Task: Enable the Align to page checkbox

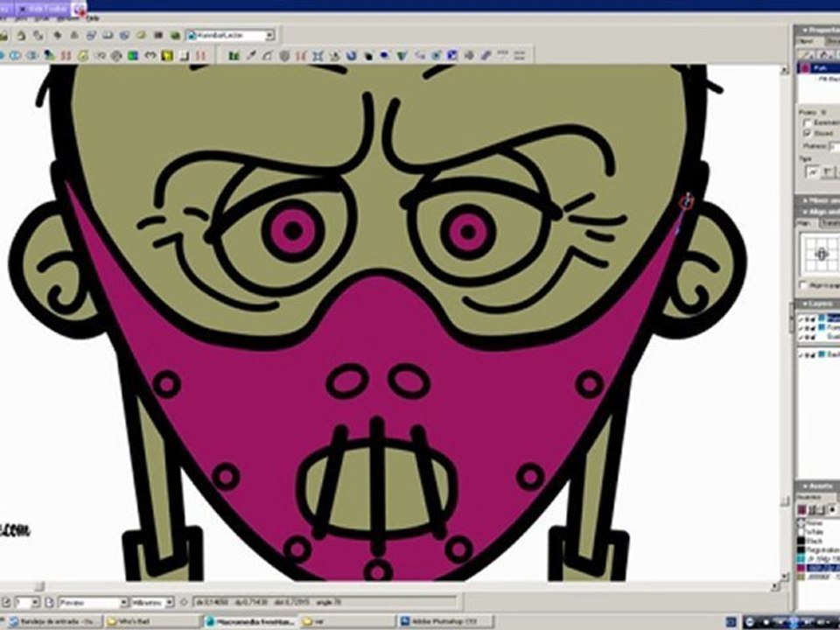Action: coord(803,285)
